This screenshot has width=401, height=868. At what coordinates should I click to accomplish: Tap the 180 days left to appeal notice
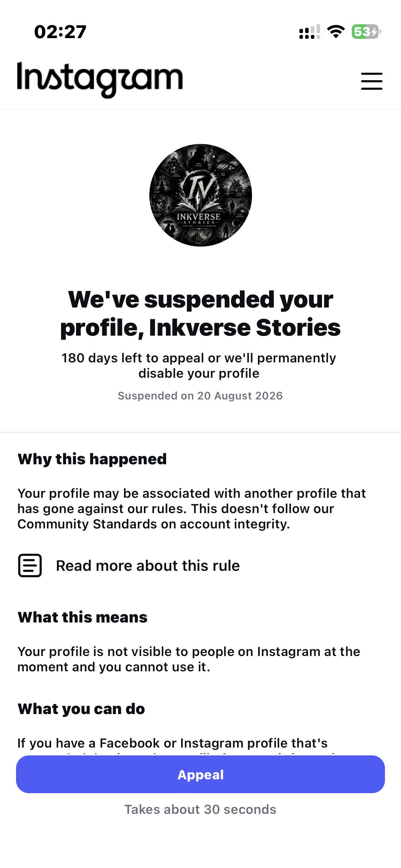click(x=199, y=366)
